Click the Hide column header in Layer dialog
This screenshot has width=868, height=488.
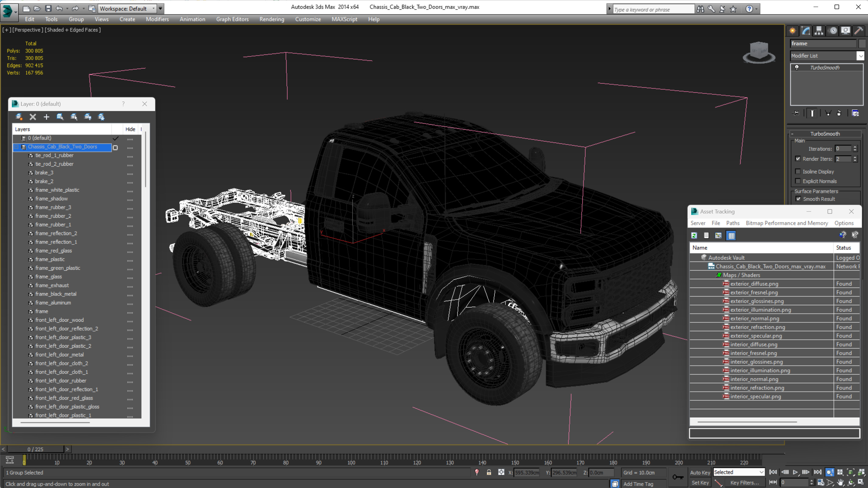(130, 129)
